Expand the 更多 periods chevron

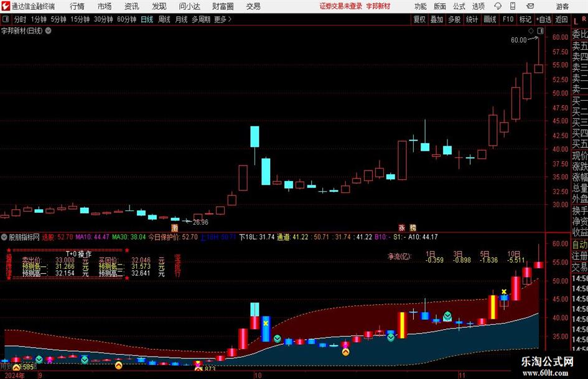[223, 19]
